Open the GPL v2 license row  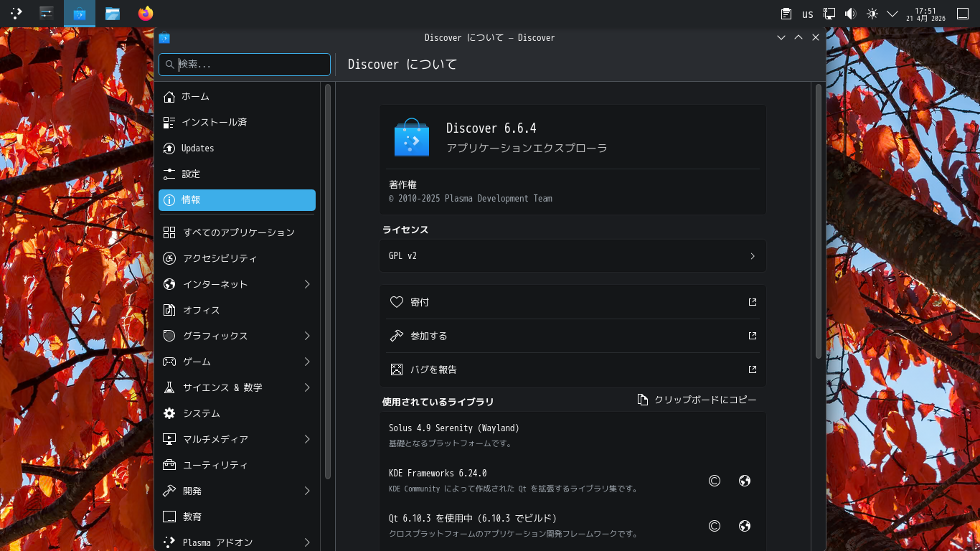tap(573, 256)
